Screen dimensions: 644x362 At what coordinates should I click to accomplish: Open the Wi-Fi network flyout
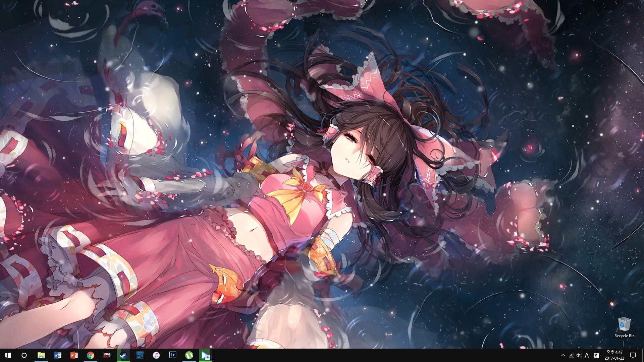click(x=571, y=355)
